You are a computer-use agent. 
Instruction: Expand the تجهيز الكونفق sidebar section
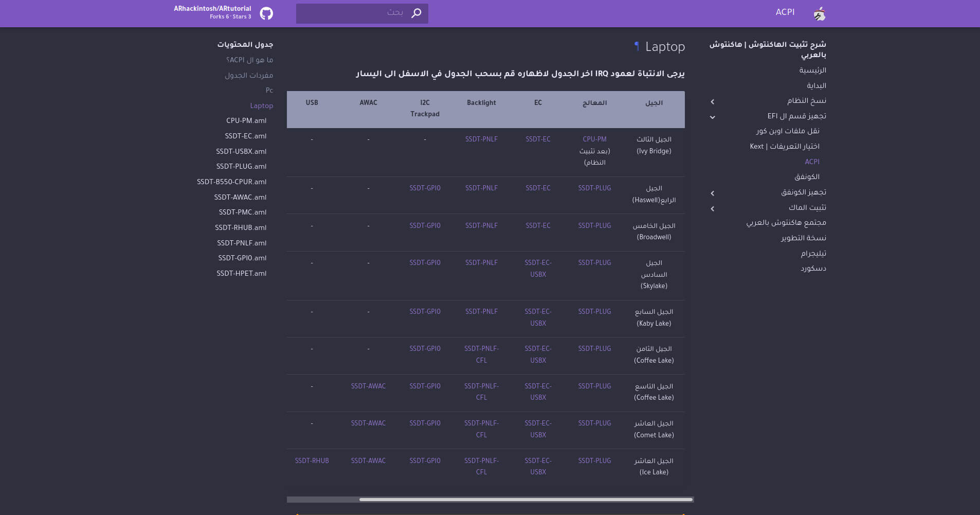pos(712,193)
